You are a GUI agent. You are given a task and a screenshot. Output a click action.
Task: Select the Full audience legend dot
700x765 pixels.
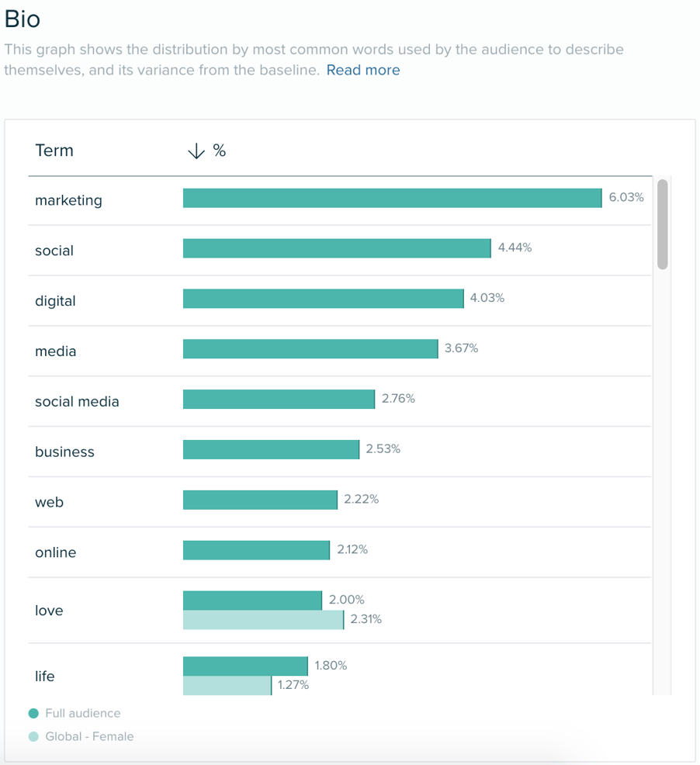tap(32, 712)
